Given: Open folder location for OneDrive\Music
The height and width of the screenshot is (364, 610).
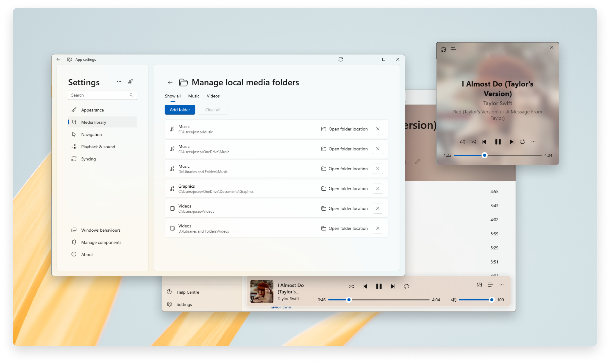Looking at the screenshot, I should [344, 149].
